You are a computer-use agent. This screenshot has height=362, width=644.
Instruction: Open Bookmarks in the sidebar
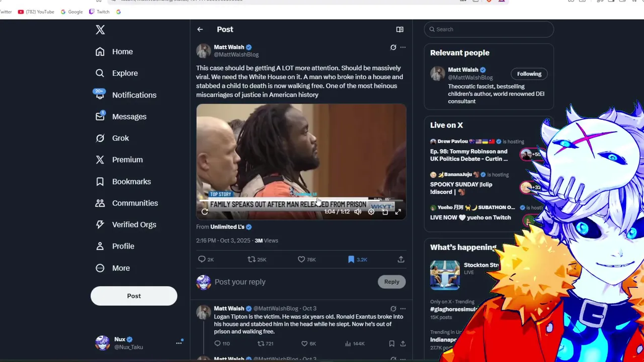point(123,182)
